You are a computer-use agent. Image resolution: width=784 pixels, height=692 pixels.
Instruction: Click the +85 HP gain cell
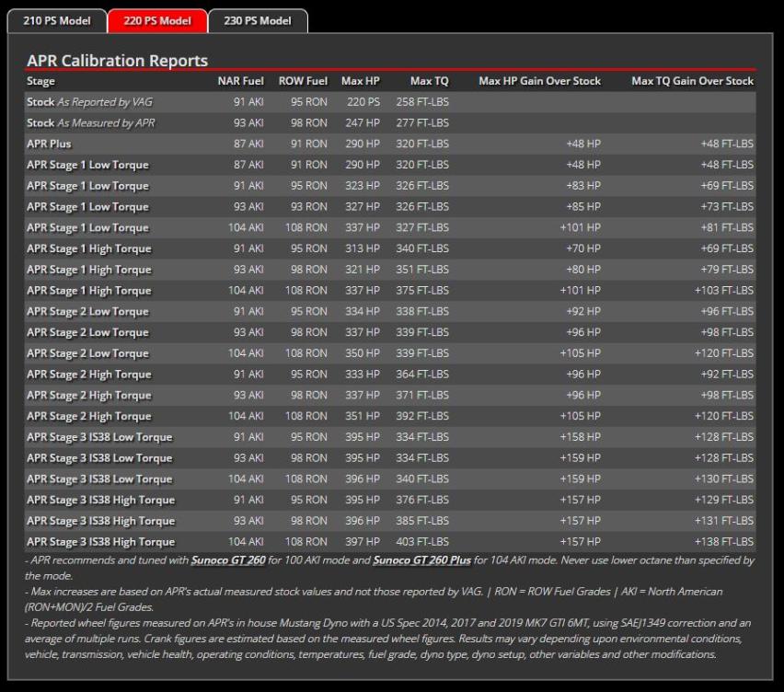pos(583,207)
